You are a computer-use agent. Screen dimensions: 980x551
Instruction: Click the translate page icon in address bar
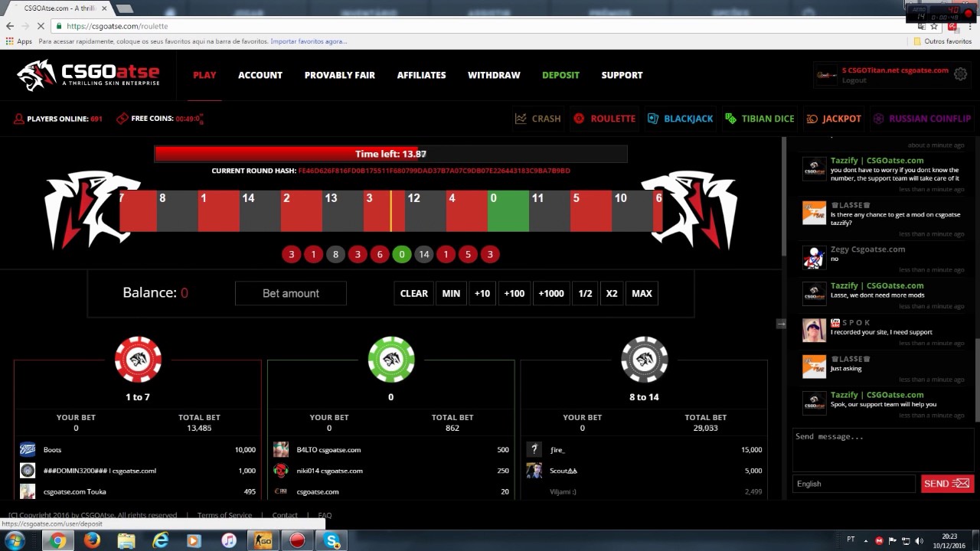point(921,26)
